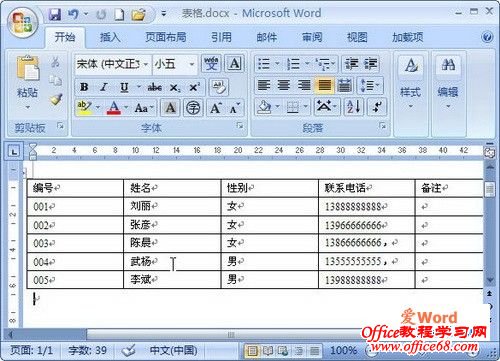Viewport: 500px width, 361px height.
Task: Toggle subscript formatting
Action: coord(175,87)
